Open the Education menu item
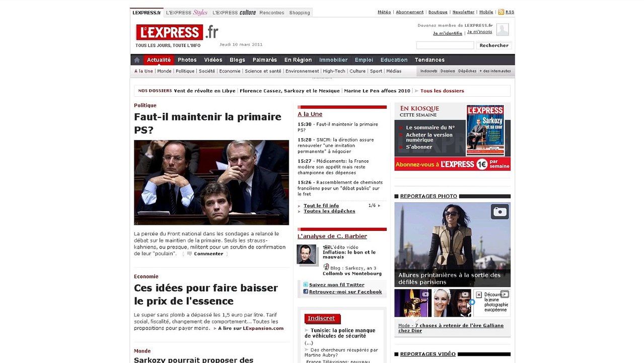Viewport: 644px width, 363px height. tap(394, 60)
